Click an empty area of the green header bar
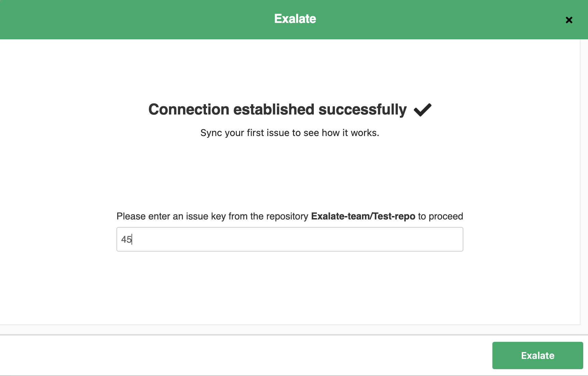588x376 pixels. [137, 19]
